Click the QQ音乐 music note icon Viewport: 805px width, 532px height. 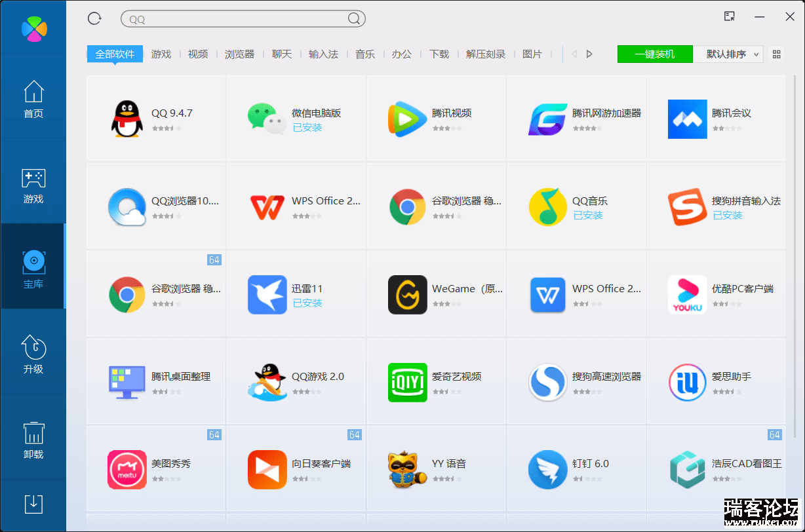pos(547,207)
